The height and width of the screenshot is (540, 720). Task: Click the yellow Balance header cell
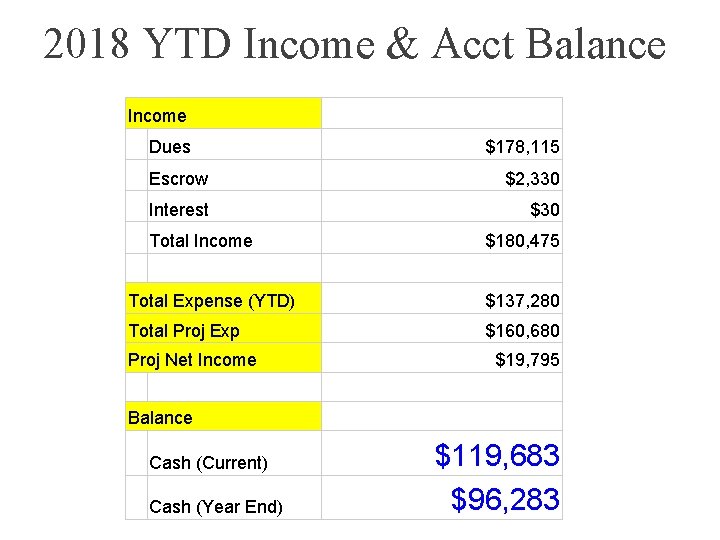tap(222, 417)
